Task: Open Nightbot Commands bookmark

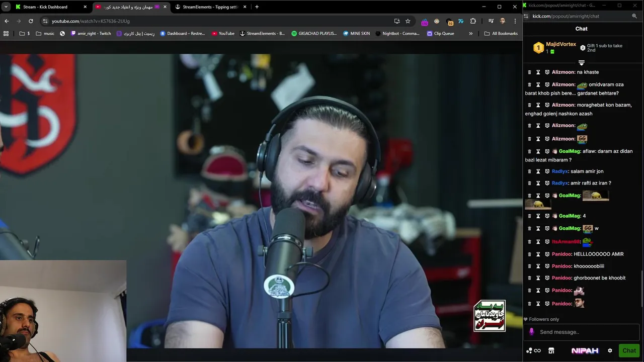Action: [397, 34]
